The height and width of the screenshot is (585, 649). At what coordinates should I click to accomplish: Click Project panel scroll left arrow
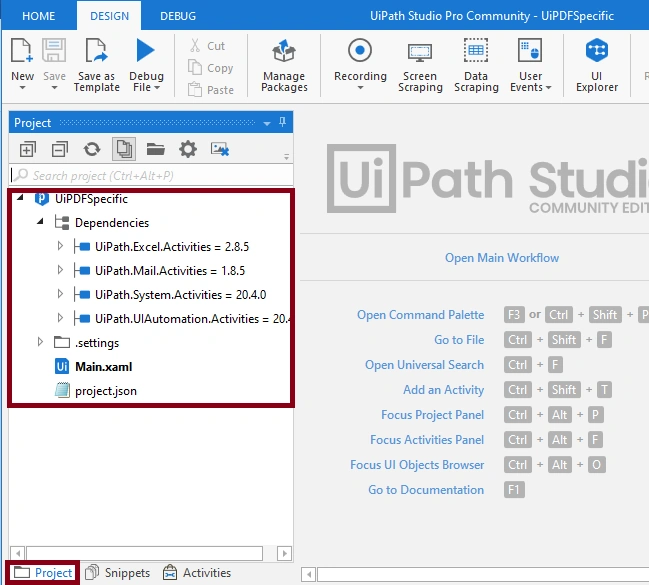pos(17,553)
